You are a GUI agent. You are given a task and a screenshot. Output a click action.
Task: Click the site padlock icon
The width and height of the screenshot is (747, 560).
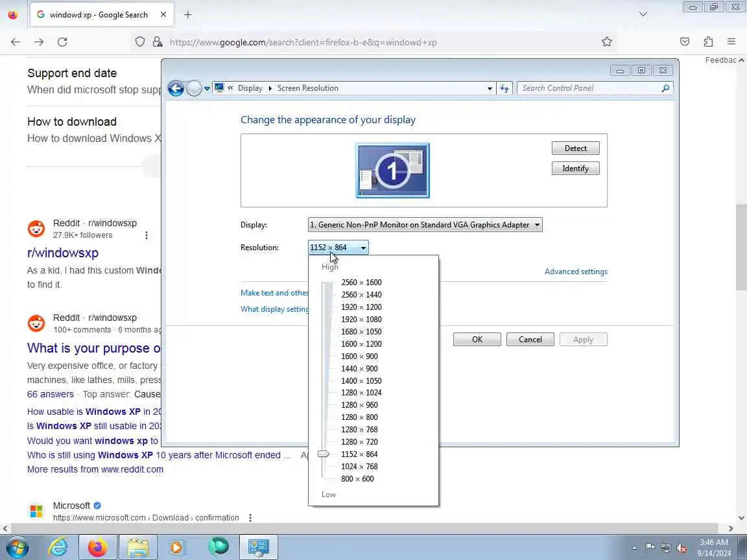(x=157, y=42)
